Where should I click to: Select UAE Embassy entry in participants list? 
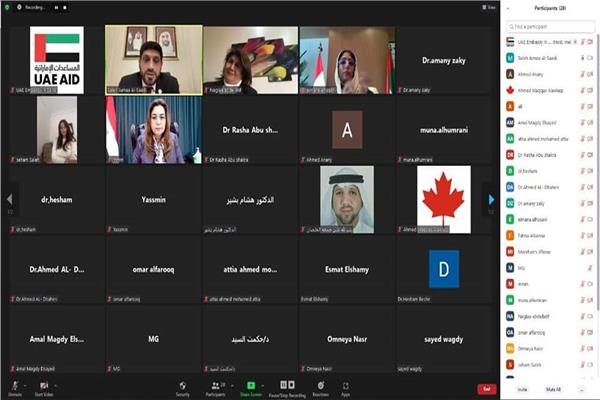coord(550,42)
